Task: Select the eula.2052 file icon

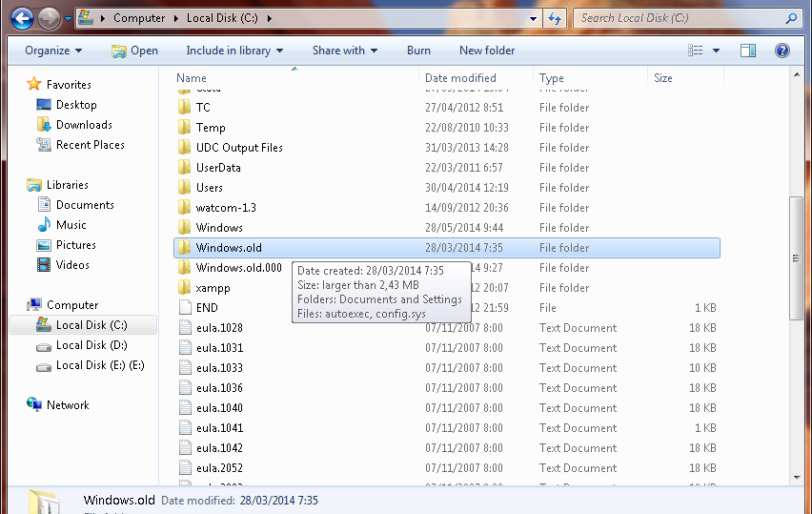Action: [x=185, y=468]
